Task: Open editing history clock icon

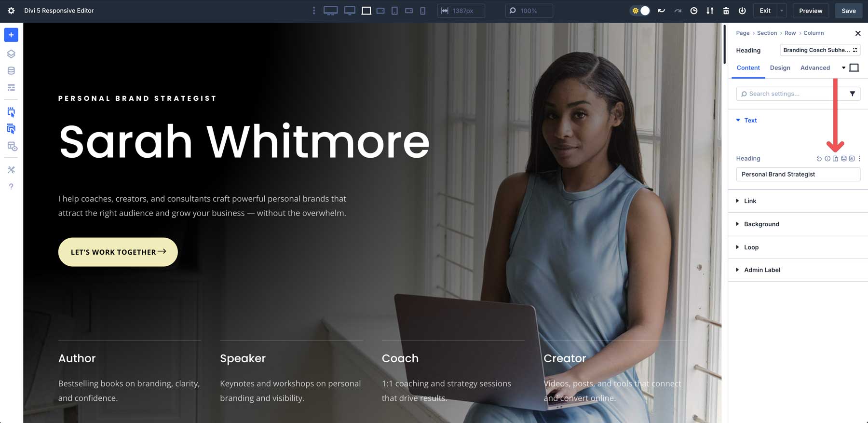Action: (693, 11)
